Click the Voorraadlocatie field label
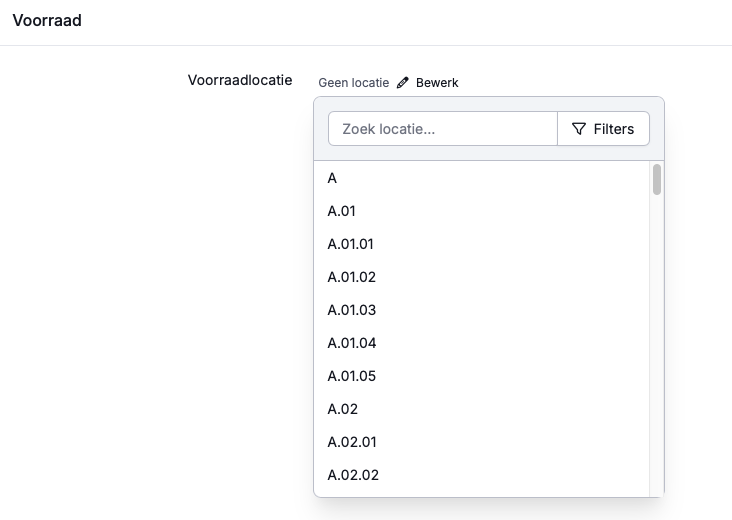Viewport: 732px width, 520px height. point(240,80)
